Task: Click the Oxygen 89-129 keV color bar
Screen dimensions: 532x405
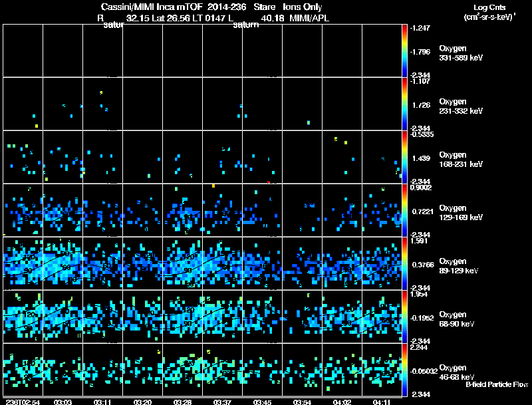Action: tap(406, 264)
